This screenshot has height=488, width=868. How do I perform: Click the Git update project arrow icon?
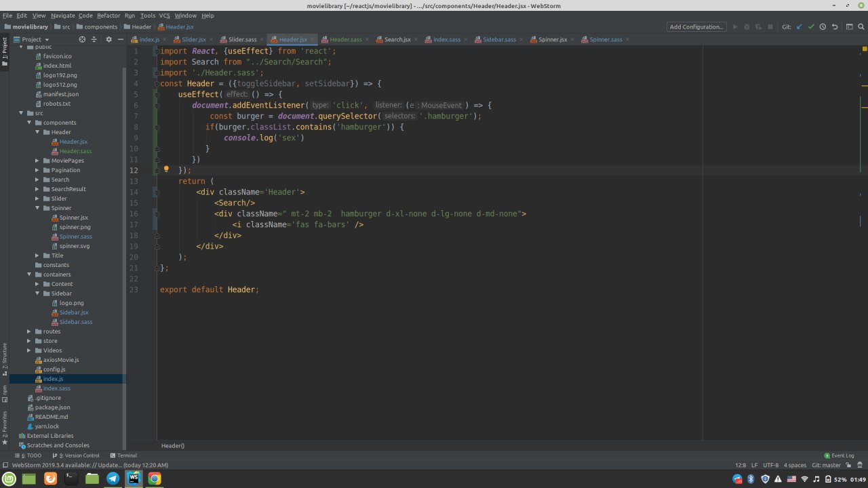(799, 27)
